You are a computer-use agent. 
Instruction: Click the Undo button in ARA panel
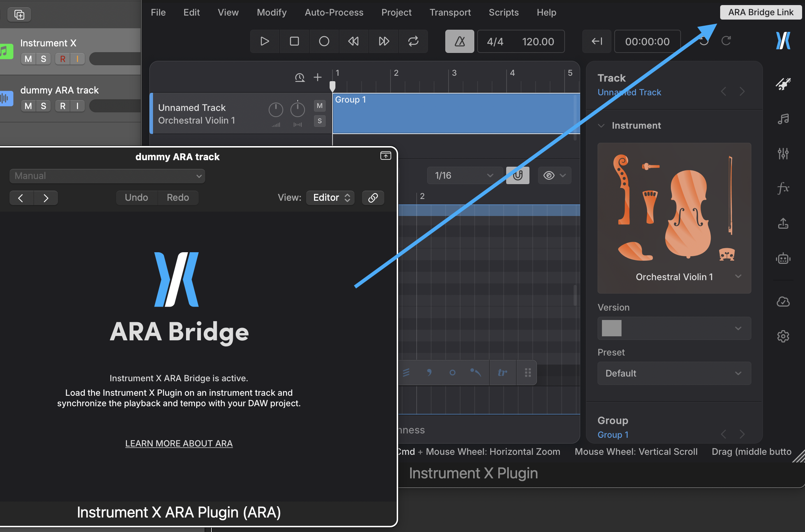pyautogui.click(x=137, y=198)
